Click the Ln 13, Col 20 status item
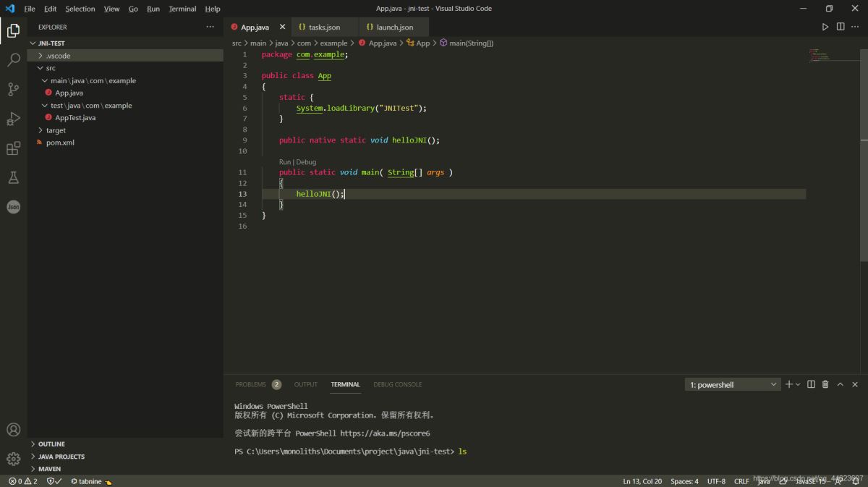This screenshot has width=868, height=487. point(642,481)
